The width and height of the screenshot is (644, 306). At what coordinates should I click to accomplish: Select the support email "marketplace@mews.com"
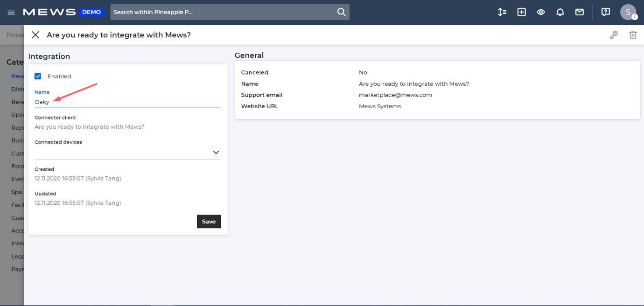(x=395, y=95)
